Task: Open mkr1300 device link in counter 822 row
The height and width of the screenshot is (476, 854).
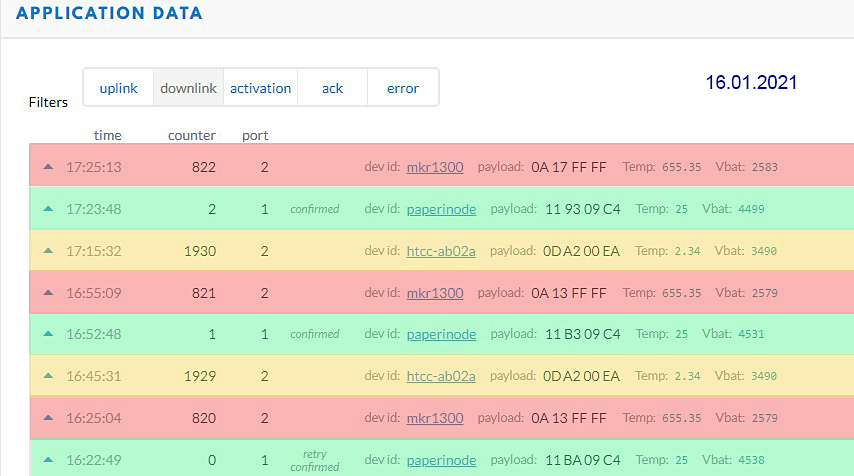Action: [x=435, y=167]
